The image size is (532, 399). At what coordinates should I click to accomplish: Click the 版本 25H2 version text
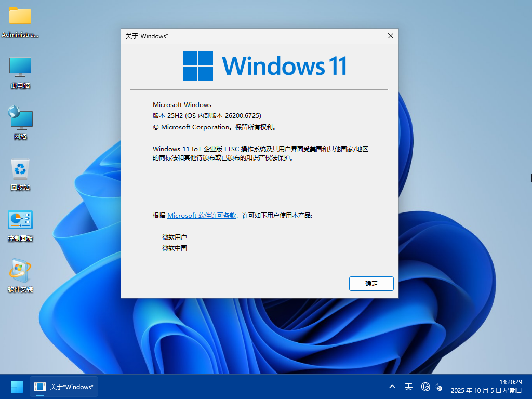(x=207, y=116)
